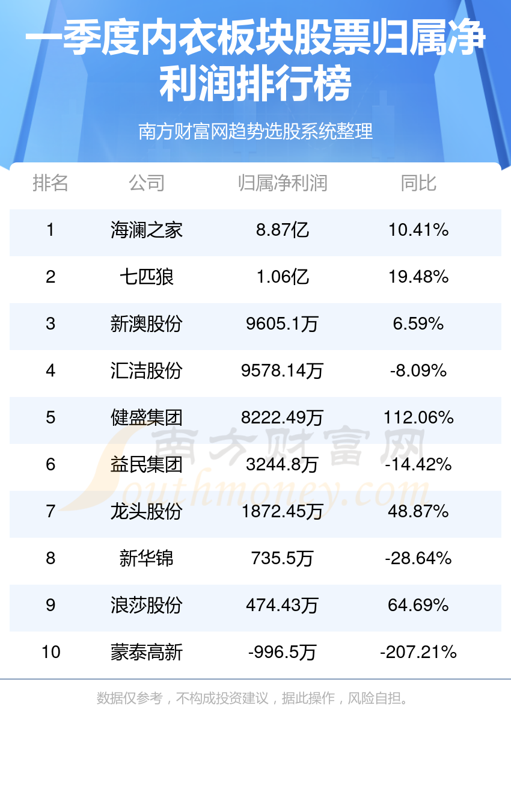This screenshot has height=812, width=511.
Task: Click the 排名 column header
Action: (50, 182)
